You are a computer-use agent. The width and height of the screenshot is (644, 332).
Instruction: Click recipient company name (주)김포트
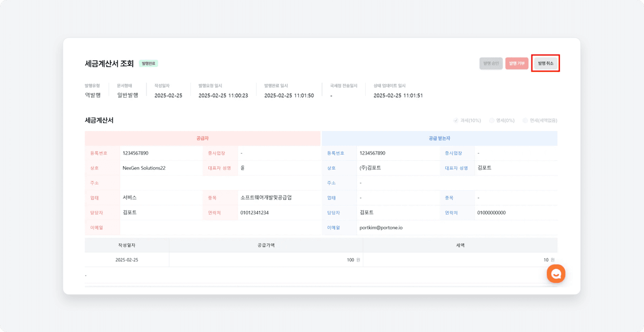coord(370,168)
